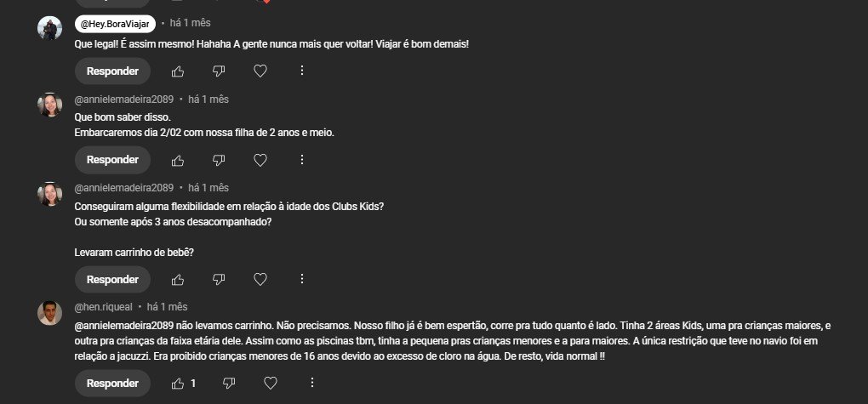Dislike the Hey.BoraViajar comment
Viewport: 868px width, 404px height.
[x=219, y=71]
